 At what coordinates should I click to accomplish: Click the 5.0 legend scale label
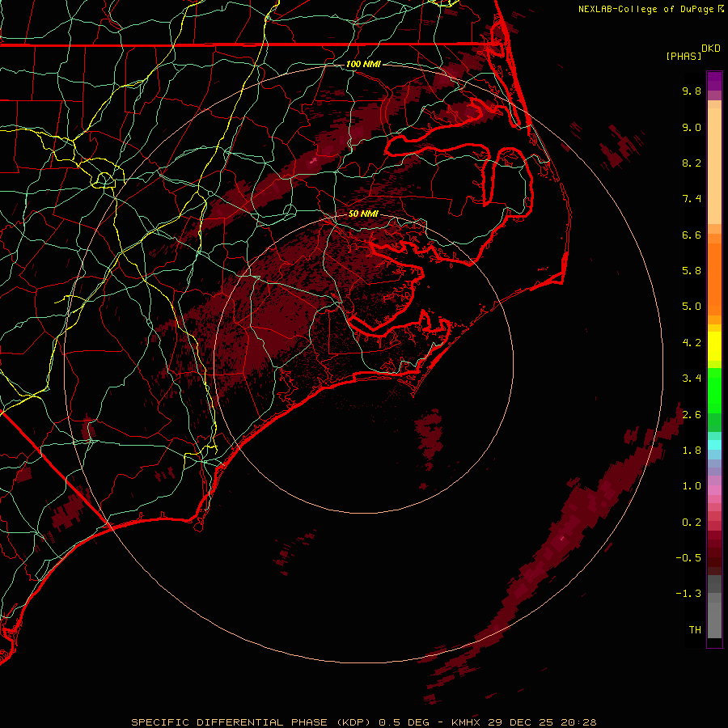click(692, 307)
